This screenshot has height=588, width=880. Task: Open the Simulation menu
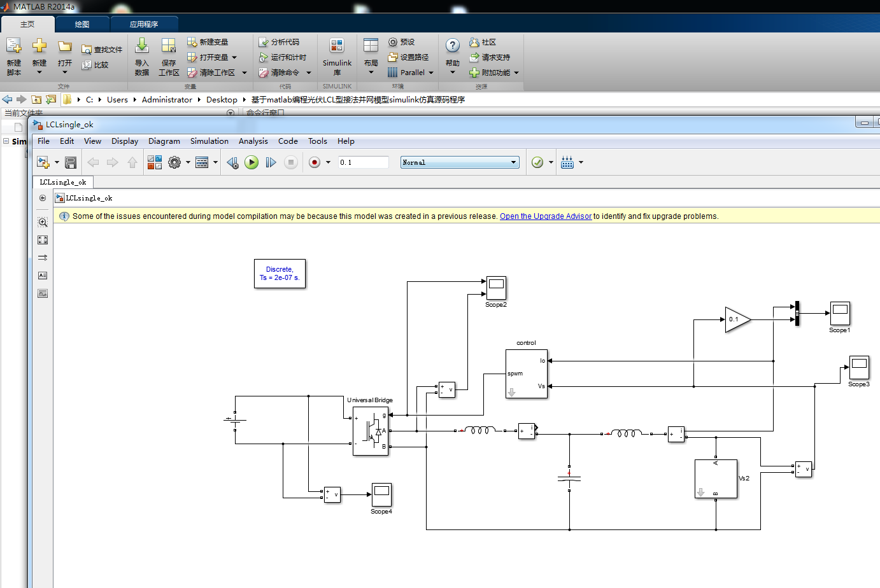tap(209, 141)
